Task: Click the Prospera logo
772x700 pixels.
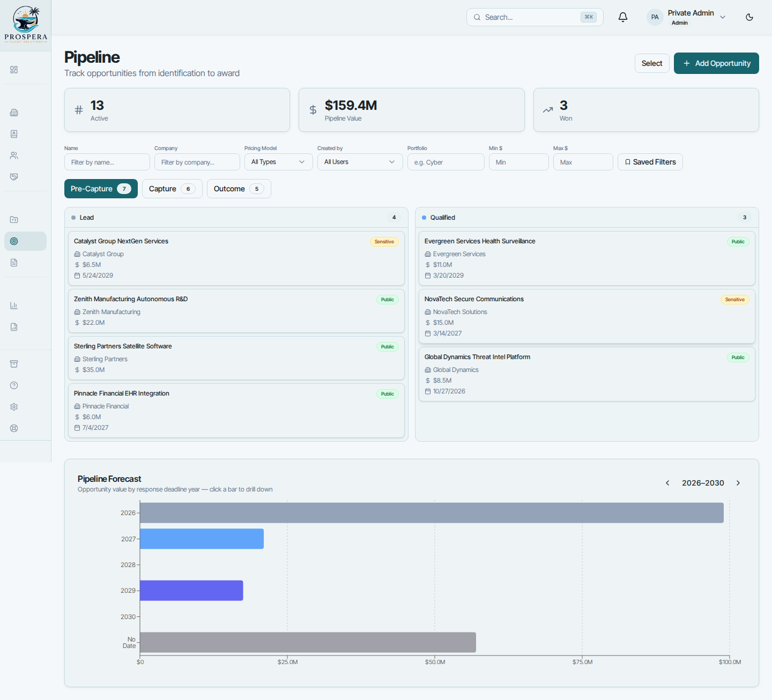Action: 26,25
